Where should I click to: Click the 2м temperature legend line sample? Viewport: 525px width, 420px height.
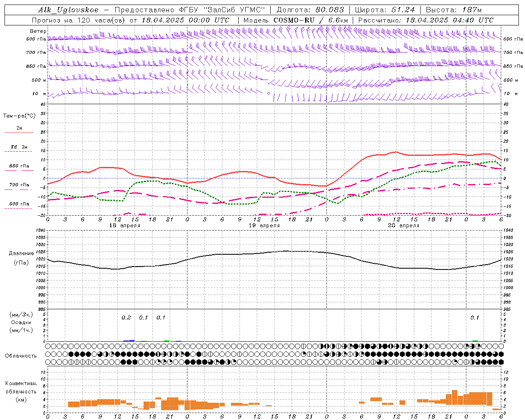click(19, 132)
